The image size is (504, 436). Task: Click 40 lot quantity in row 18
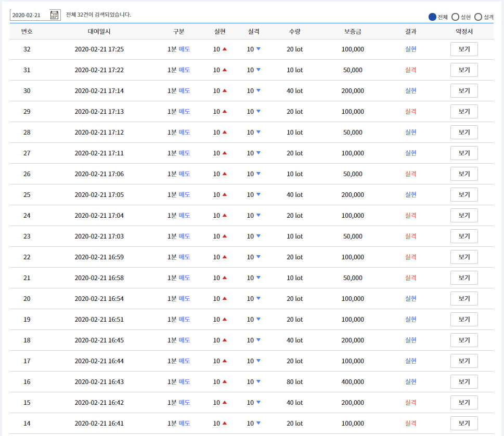[295, 340]
